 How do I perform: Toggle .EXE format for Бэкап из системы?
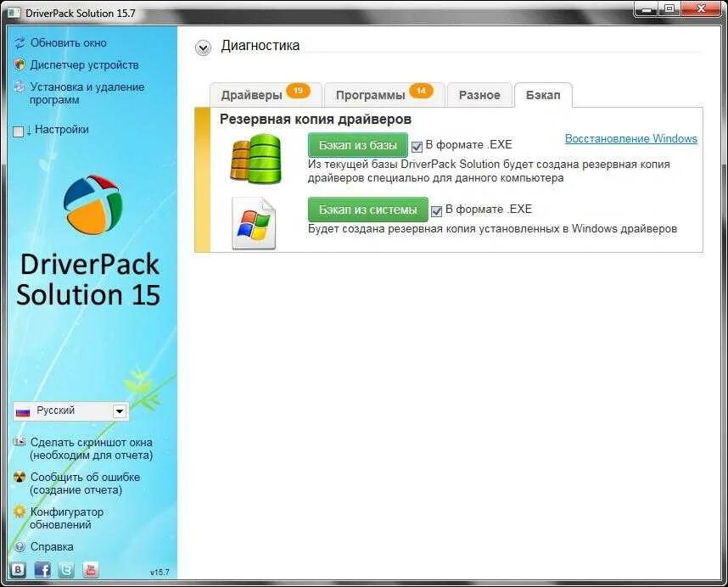point(436,211)
